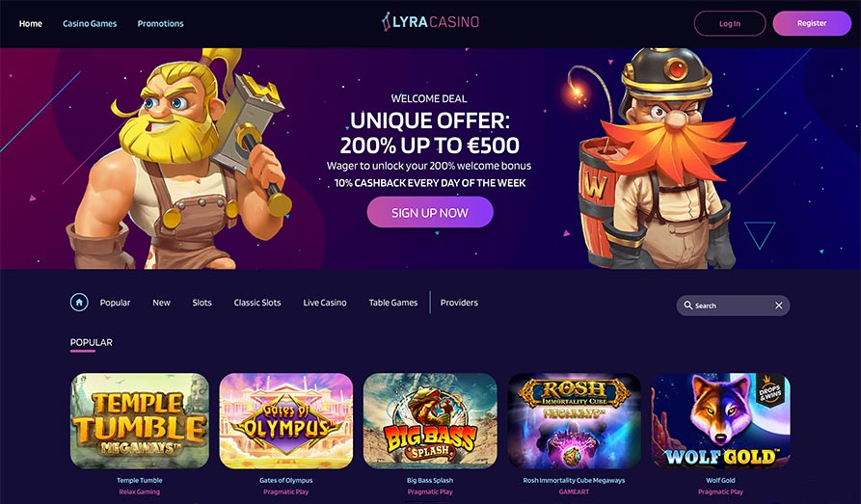Screen dimensions: 861x504
Task: Click the Lyra Casino logo
Action: 430,22
